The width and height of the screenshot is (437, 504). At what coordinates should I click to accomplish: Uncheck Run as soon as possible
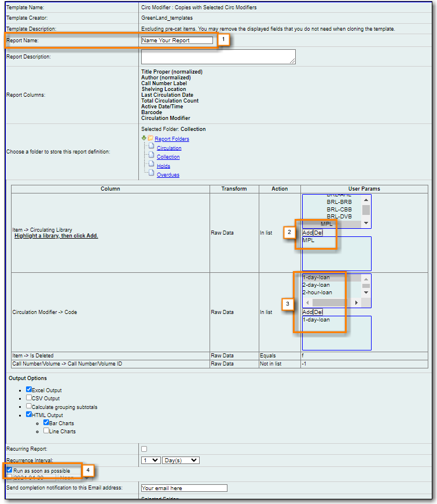[9, 470]
